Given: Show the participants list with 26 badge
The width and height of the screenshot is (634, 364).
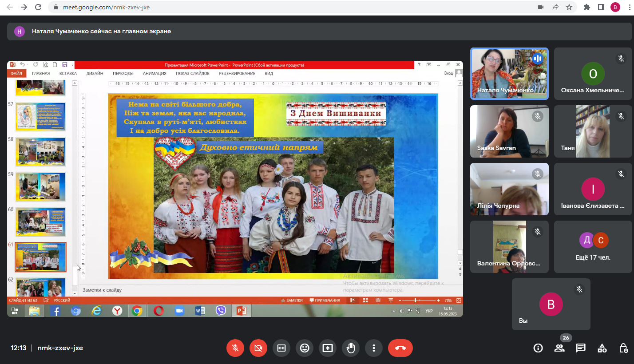Looking at the screenshot, I should [559, 348].
